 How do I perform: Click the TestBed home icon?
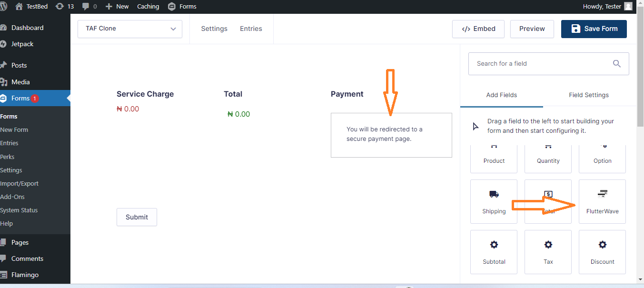(19, 7)
